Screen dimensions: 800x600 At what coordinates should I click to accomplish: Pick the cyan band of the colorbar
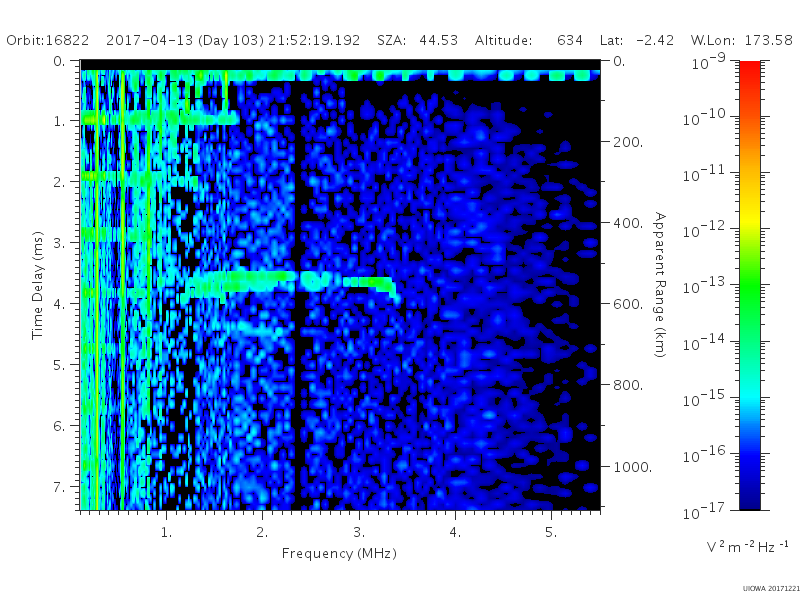tap(749, 395)
